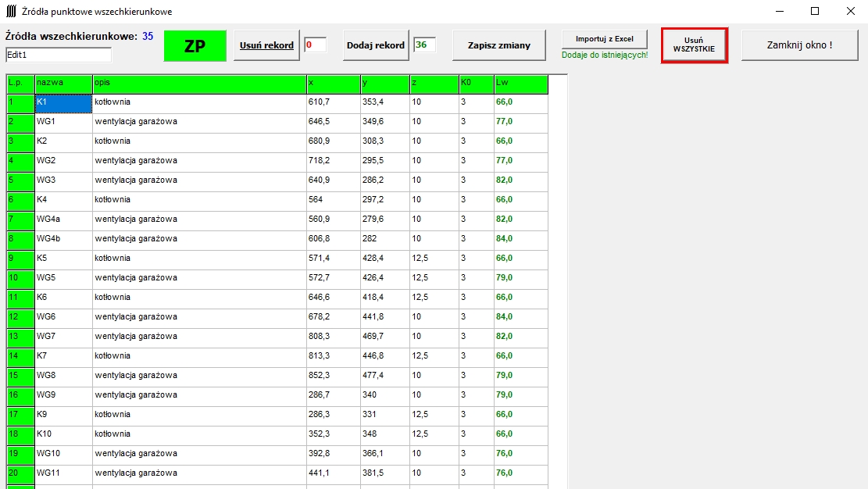Click the Lw value 84,0 for WG6
This screenshot has height=489, width=868.
pyautogui.click(x=520, y=317)
